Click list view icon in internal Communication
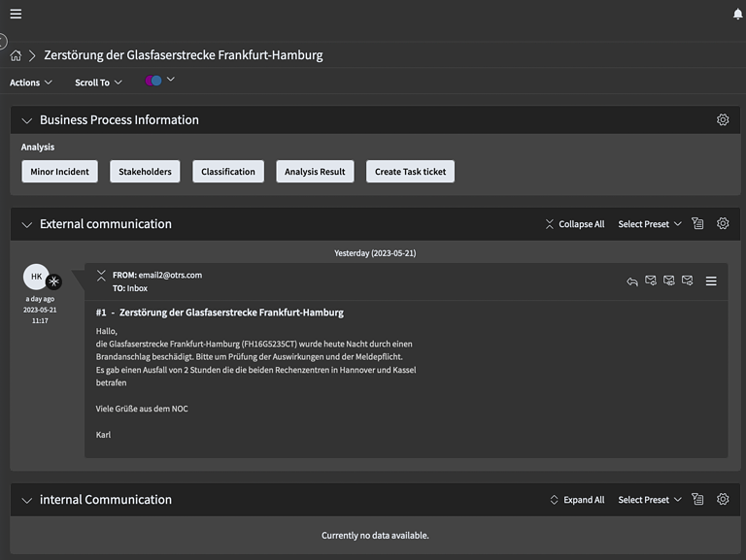 (x=697, y=500)
